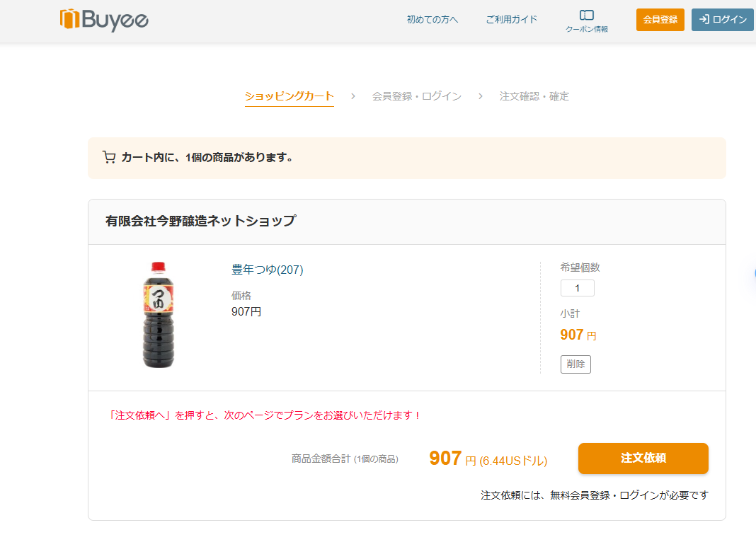Open the 初めての方へ menu link
The height and width of the screenshot is (559, 756).
[432, 19]
